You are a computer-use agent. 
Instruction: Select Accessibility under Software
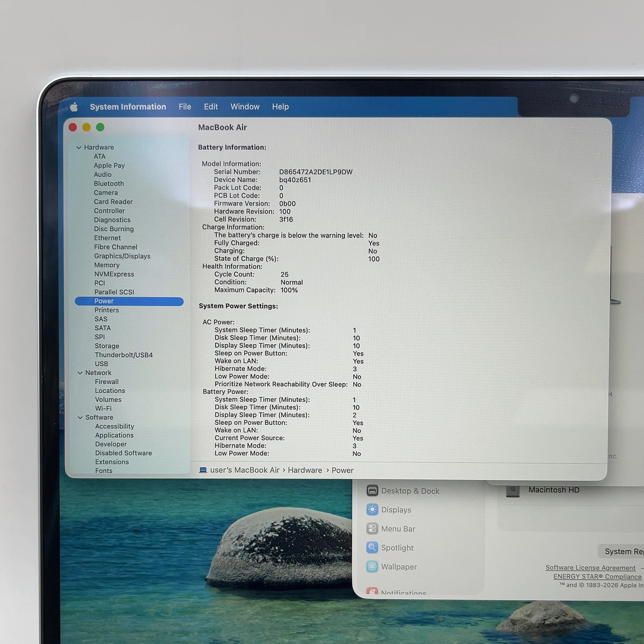(x=115, y=426)
